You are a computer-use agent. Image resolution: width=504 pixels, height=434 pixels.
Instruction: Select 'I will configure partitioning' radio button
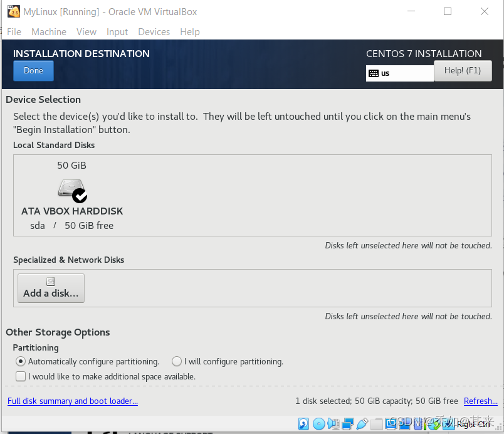[177, 361]
